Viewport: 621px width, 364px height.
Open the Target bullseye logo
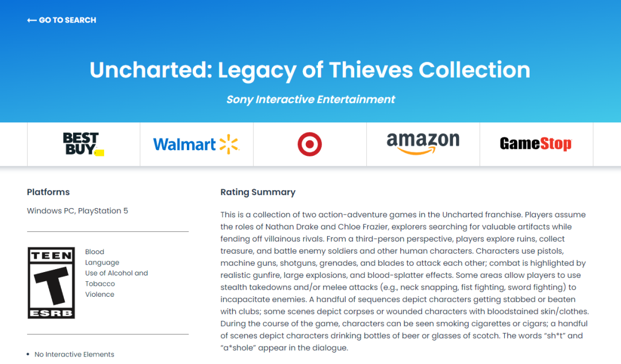pyautogui.click(x=309, y=144)
